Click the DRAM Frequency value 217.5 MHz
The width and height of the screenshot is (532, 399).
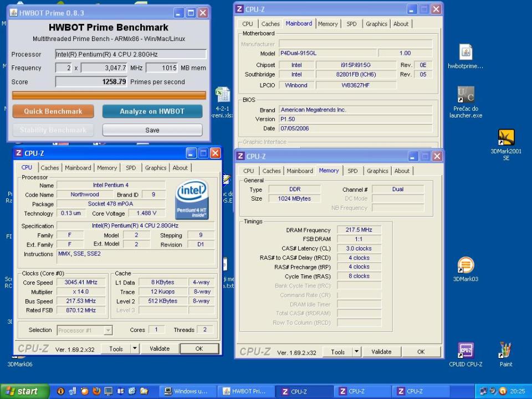tap(359, 229)
